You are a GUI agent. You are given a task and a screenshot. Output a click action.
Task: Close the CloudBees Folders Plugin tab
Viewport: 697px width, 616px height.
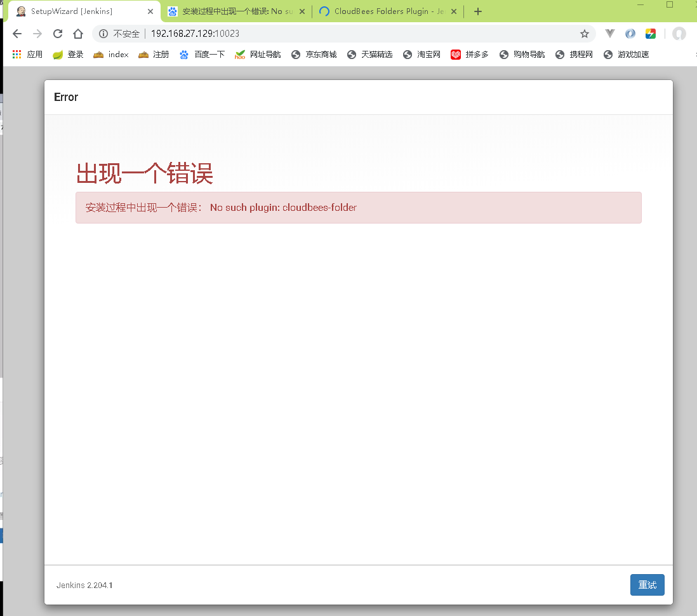point(454,11)
